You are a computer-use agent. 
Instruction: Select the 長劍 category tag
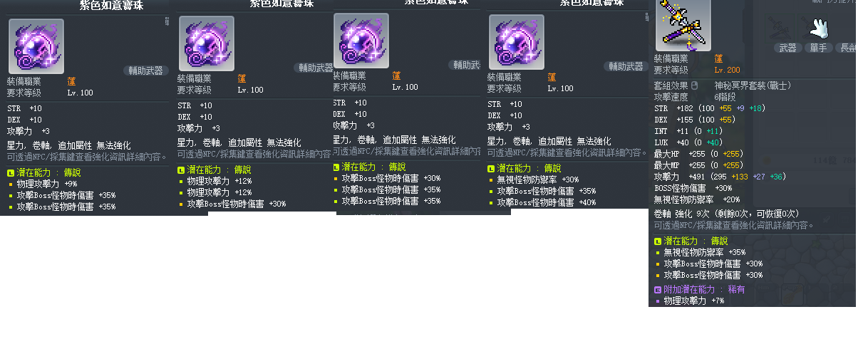pos(847,48)
